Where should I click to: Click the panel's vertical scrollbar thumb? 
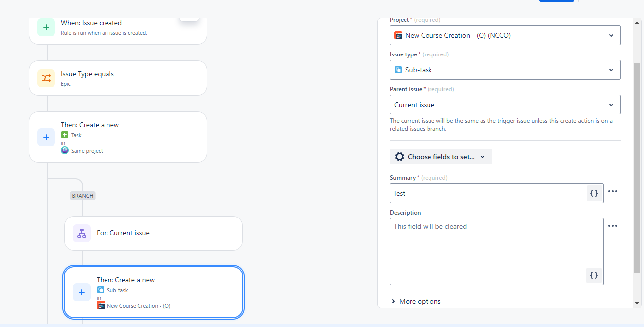[x=637, y=168]
